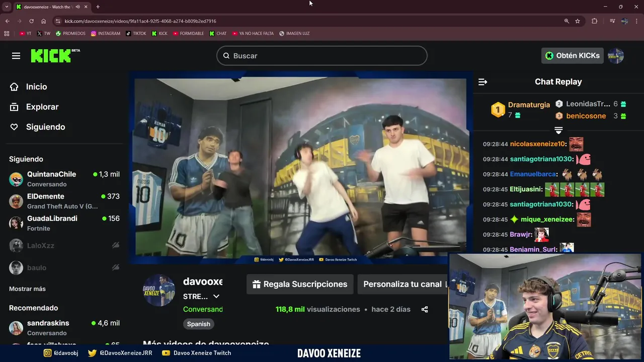This screenshot has height=362, width=644.
Task: Expand the stream title dropdown chevron
Action: tap(216, 296)
